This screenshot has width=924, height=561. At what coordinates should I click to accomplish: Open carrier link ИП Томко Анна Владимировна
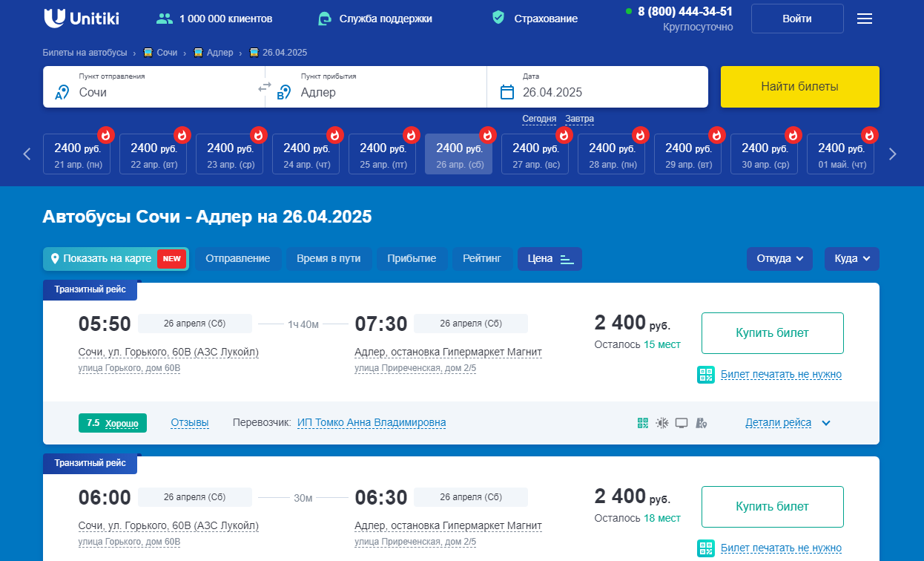(x=372, y=423)
